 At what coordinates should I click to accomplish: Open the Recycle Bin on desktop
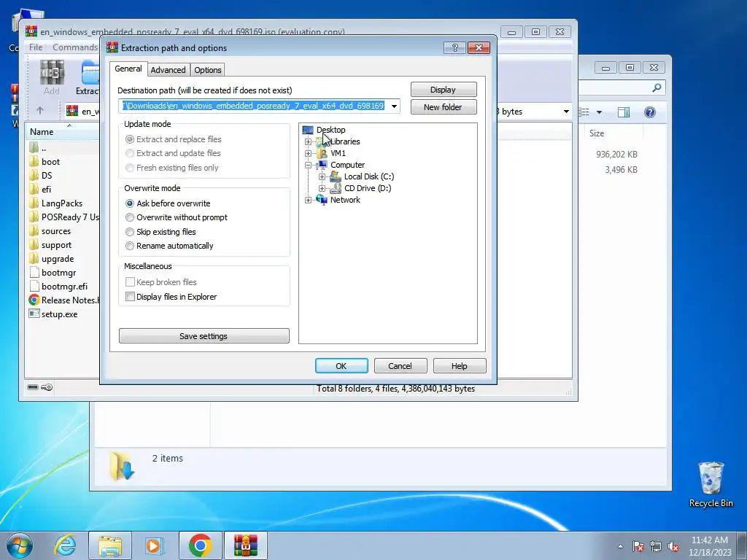point(711,484)
